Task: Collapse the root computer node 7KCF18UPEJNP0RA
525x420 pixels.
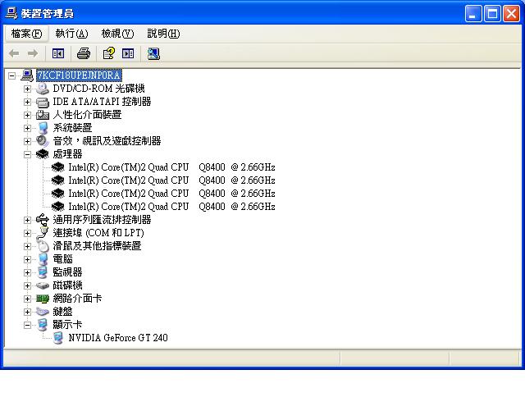Action: 11,75
